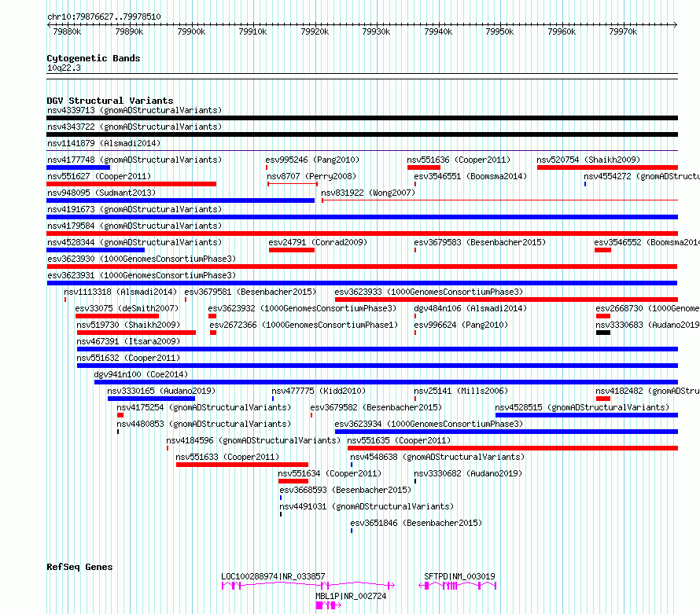
Task: Open the RefSeq Genes track heading
Action: click(79, 567)
